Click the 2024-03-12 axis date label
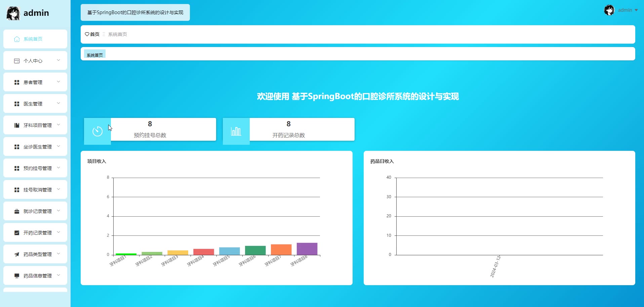The image size is (644, 307). 495,266
